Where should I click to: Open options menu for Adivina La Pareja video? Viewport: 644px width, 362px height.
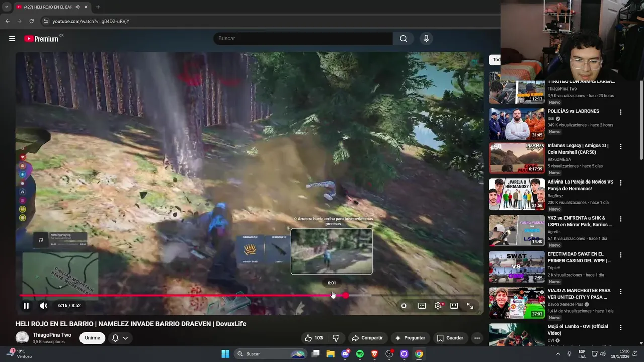tap(621, 183)
